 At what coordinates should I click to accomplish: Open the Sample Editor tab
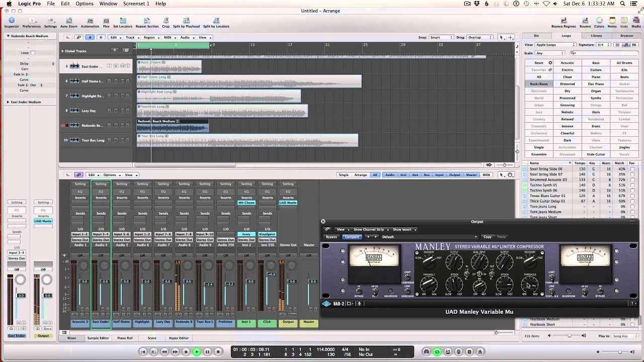point(98,338)
